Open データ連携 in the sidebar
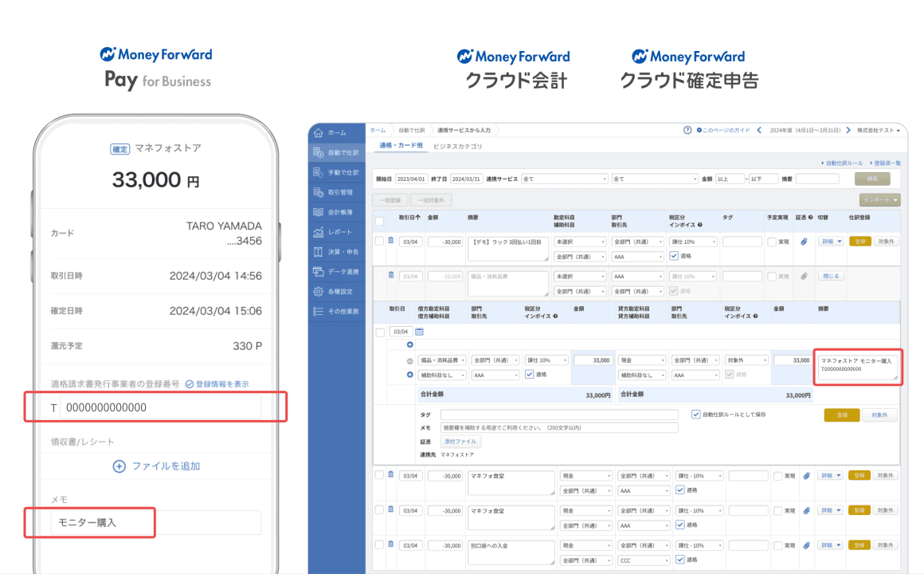 point(335,271)
